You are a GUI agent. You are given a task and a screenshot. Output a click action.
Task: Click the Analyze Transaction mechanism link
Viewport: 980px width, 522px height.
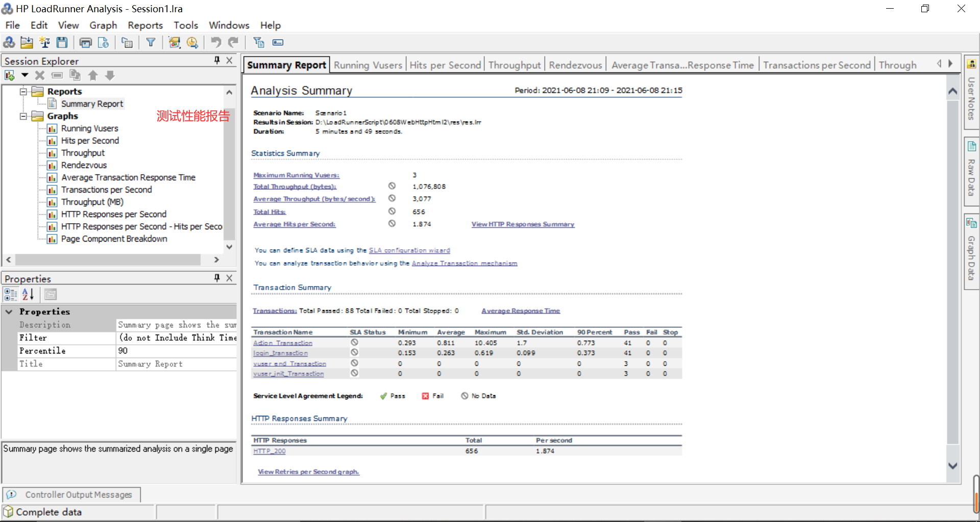point(464,263)
